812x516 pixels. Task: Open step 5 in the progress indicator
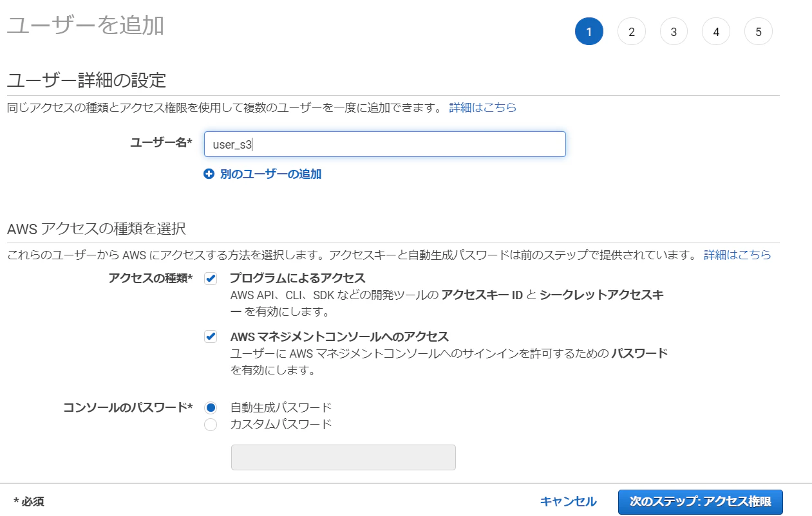pyautogui.click(x=759, y=32)
